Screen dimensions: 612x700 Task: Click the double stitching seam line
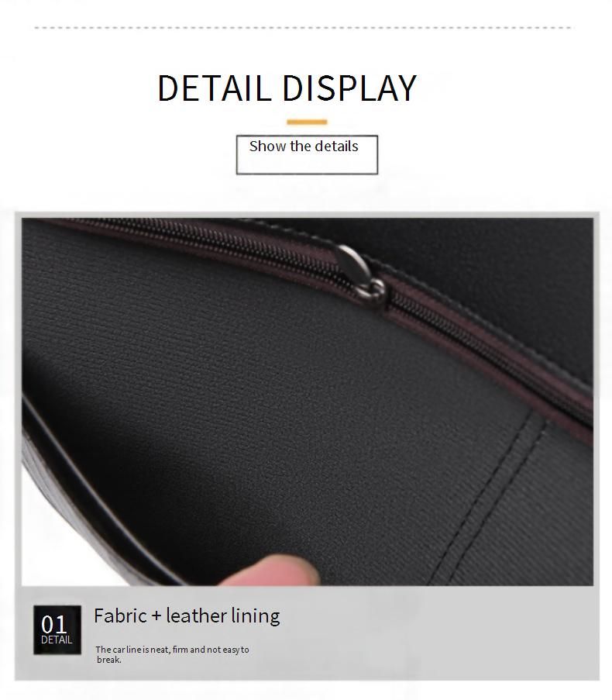coord(487,498)
